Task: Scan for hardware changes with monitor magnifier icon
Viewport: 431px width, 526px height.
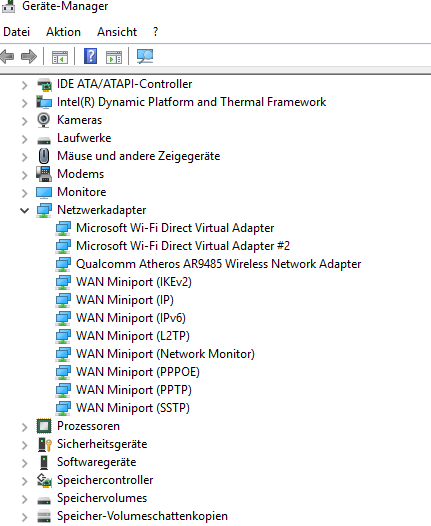Action: (145, 56)
